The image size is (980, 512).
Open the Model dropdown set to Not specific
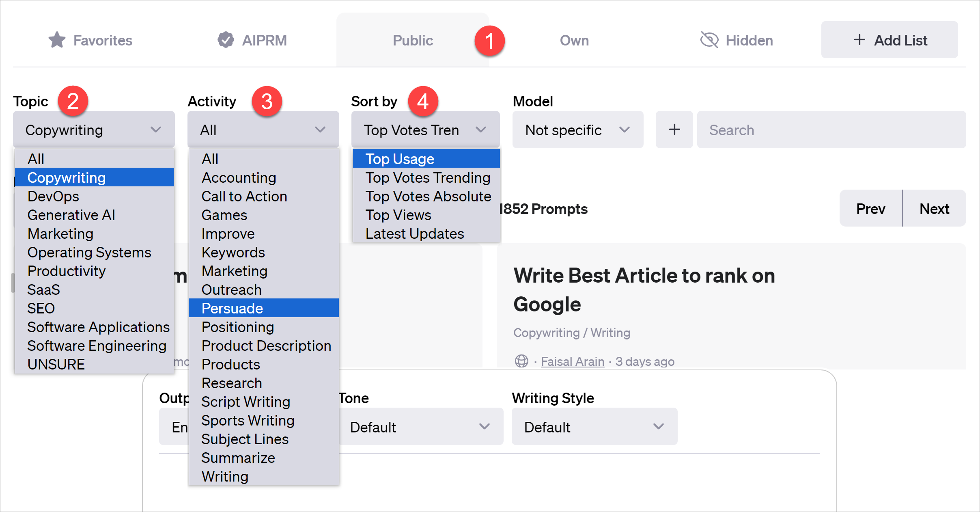[577, 130]
